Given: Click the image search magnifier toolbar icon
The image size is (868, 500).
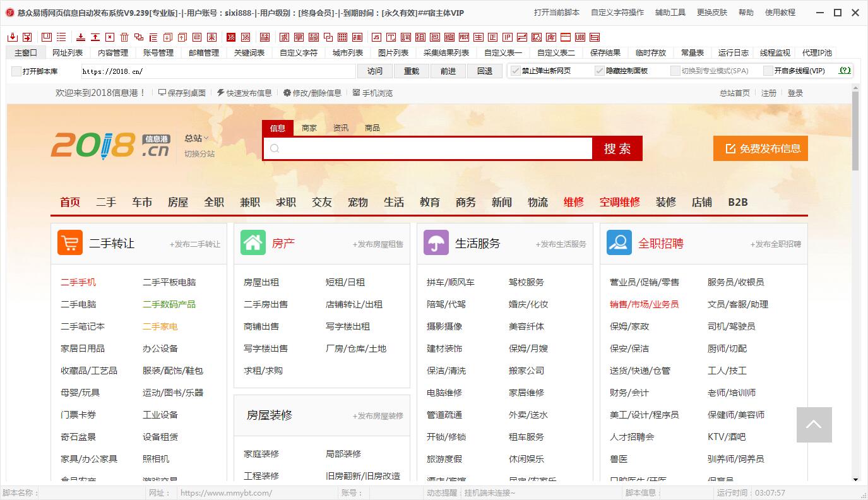Looking at the screenshot, I should (537, 37).
